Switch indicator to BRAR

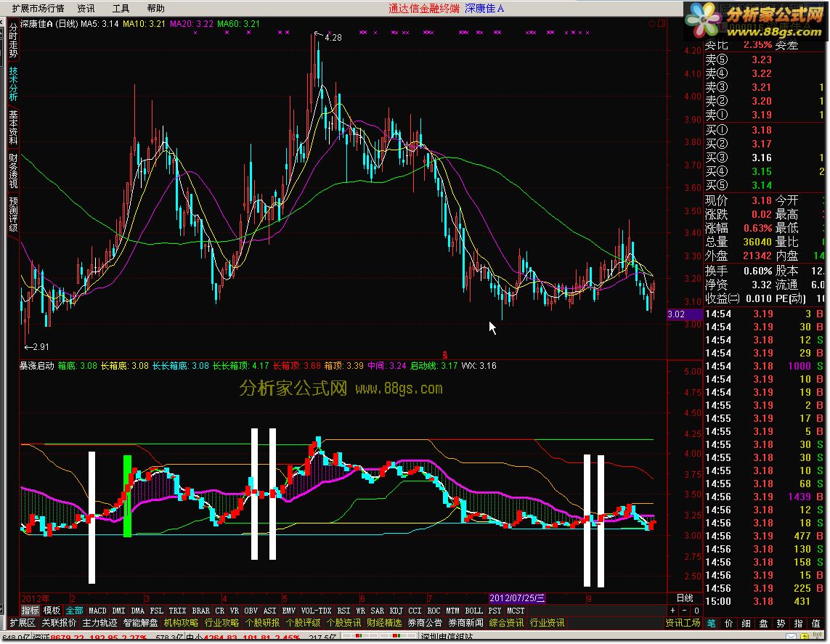(x=200, y=611)
